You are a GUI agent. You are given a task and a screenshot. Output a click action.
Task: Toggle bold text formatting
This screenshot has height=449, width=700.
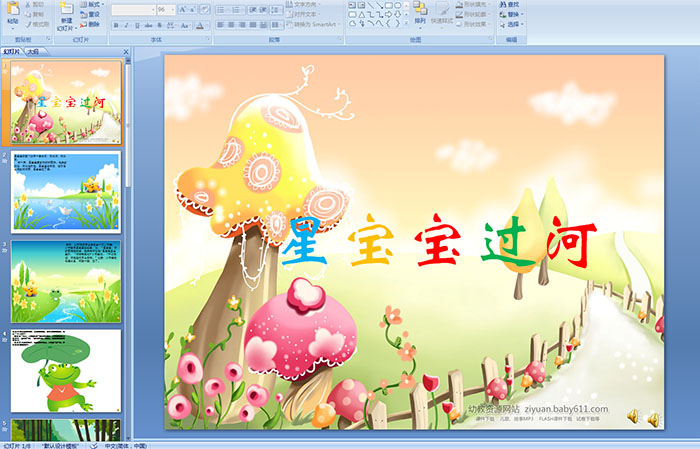pos(115,25)
